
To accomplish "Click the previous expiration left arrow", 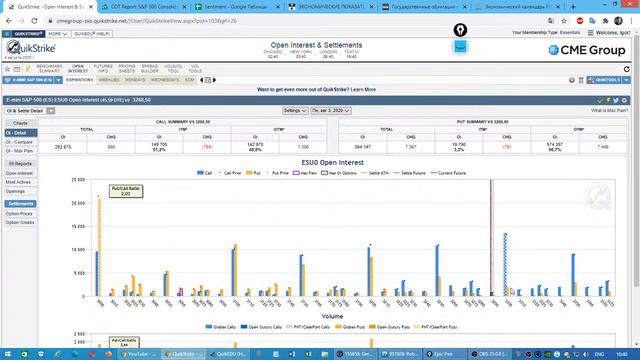I will [201, 80].
